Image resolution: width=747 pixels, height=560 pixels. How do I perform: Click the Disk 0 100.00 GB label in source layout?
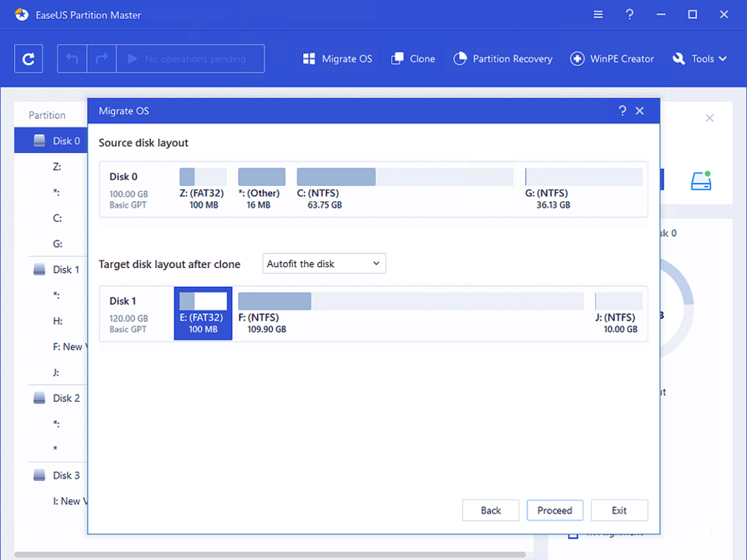click(129, 190)
